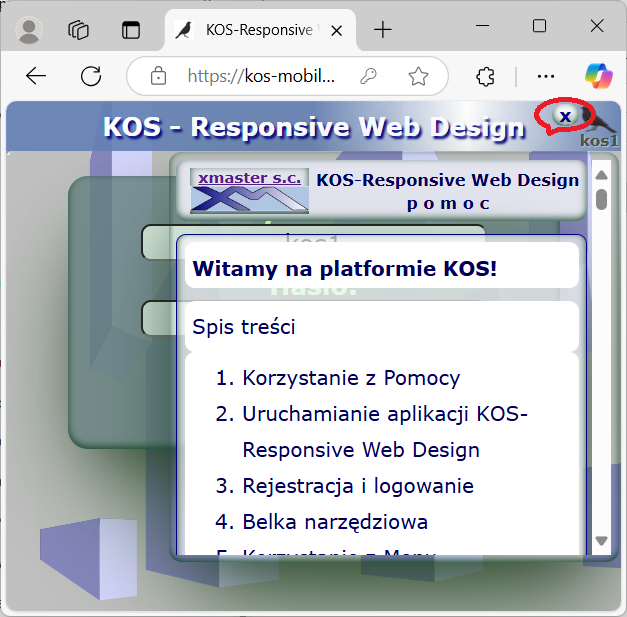
Task: Close the help panel with the x button
Action: point(565,116)
